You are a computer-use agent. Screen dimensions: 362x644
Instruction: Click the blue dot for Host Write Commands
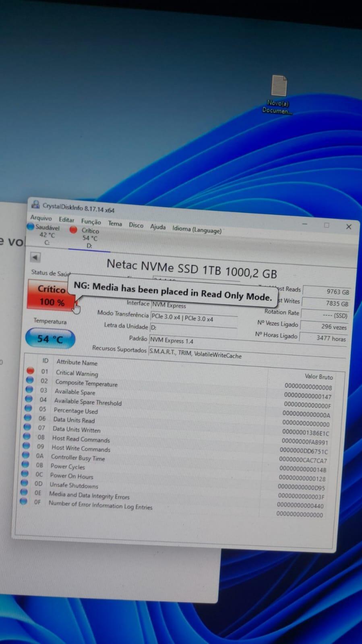tap(26, 445)
